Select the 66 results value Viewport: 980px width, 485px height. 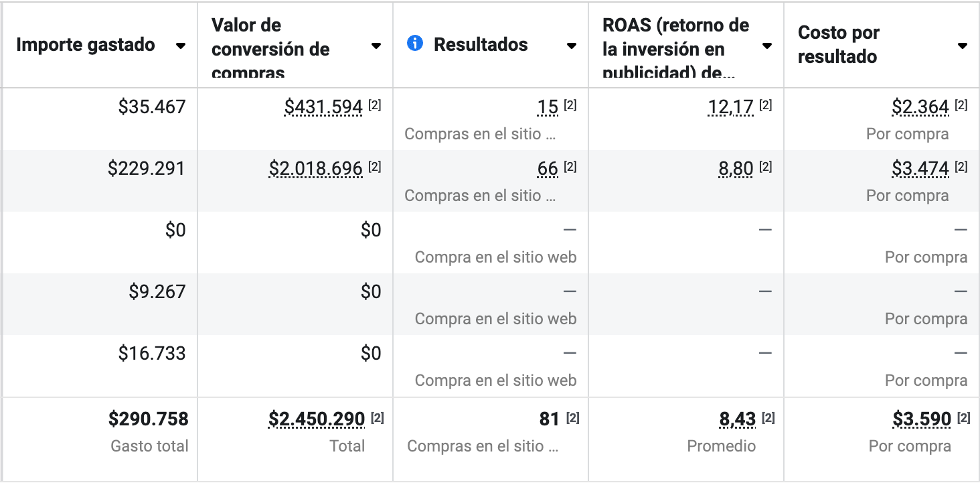point(548,169)
